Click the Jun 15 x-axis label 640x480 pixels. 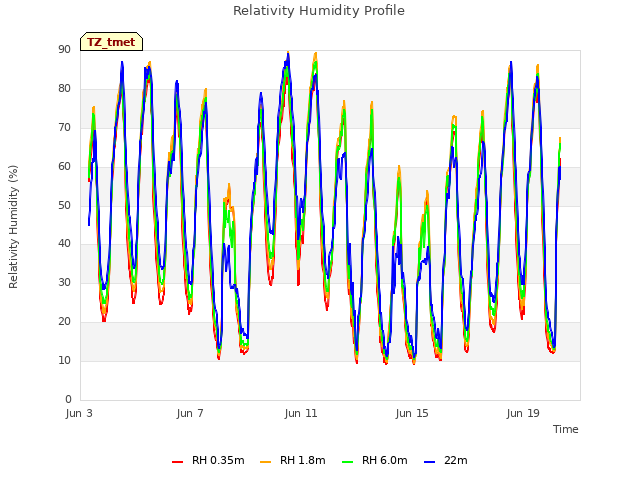[x=412, y=413]
